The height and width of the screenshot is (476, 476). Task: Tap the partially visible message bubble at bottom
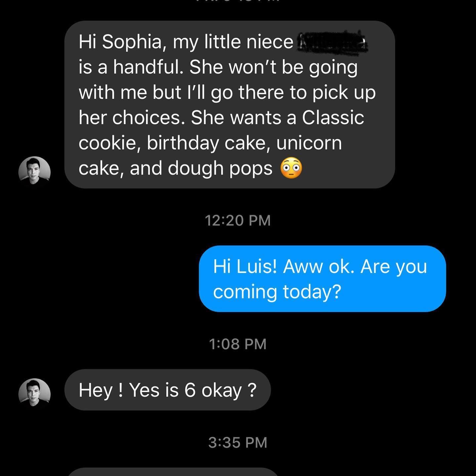click(x=174, y=472)
